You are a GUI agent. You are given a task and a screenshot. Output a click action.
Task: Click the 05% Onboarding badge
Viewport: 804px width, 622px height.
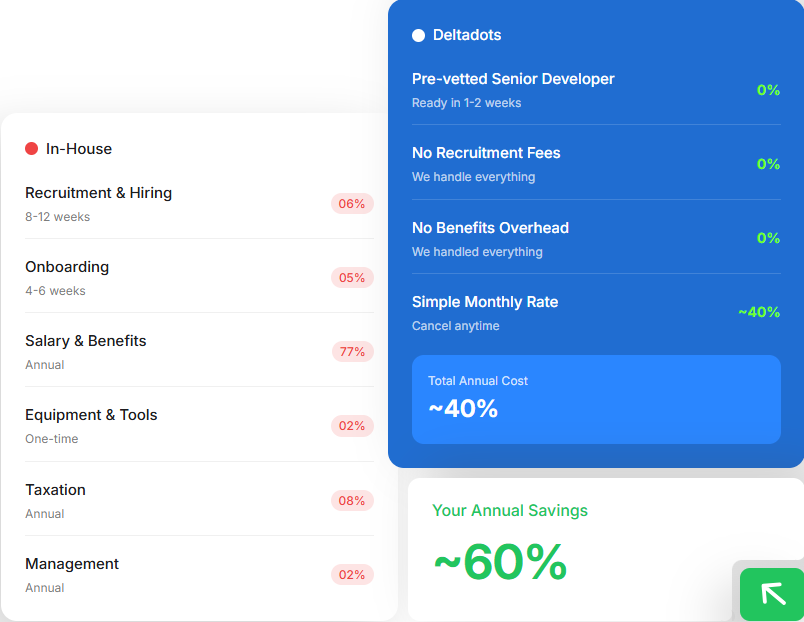pos(352,278)
